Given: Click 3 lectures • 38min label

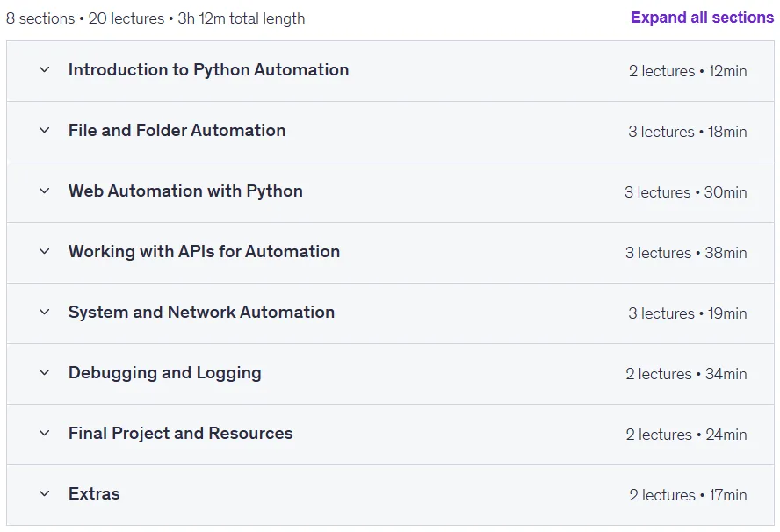Looking at the screenshot, I should point(686,253).
